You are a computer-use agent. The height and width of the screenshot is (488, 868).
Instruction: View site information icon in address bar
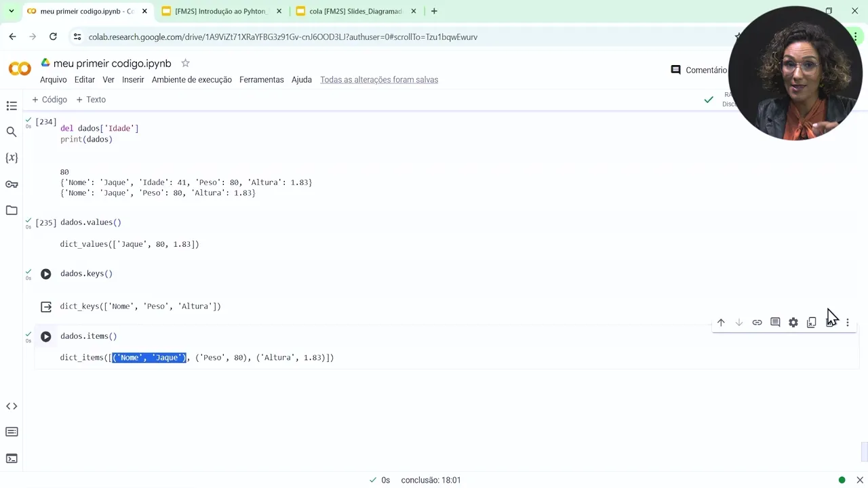click(77, 37)
